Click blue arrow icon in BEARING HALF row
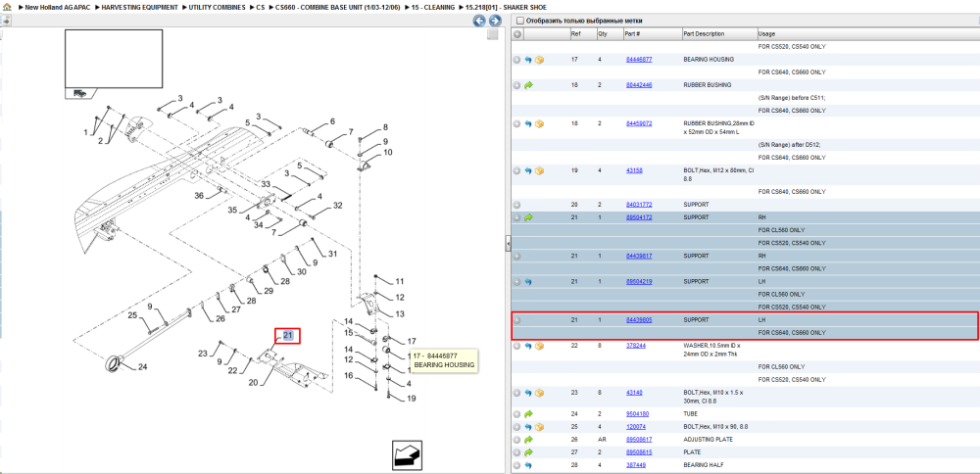 (528, 465)
